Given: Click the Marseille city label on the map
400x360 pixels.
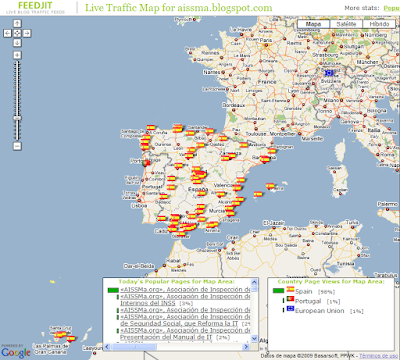Looking at the screenshot, I should pos(312,139).
